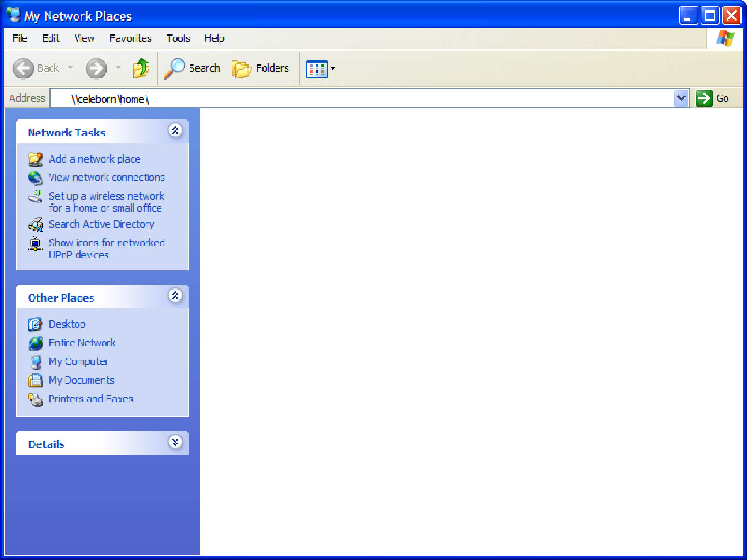
Task: Open the Desktop link
Action: click(x=67, y=324)
